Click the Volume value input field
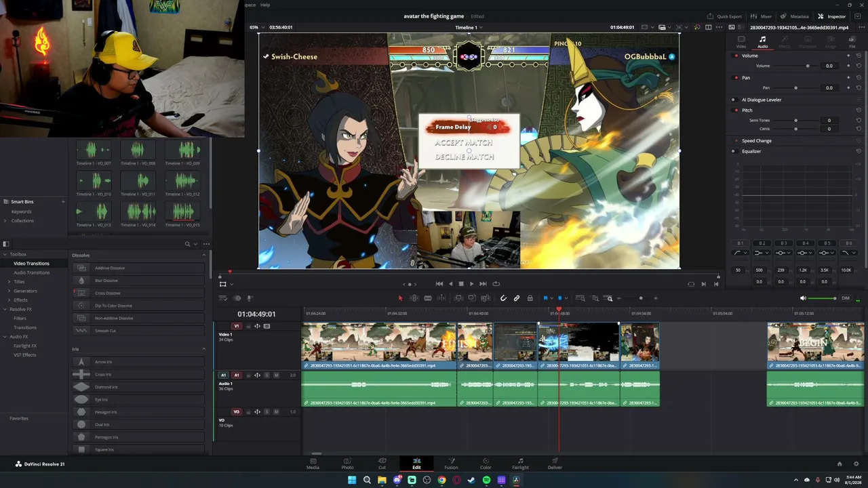This screenshot has height=488, width=868. (829, 66)
